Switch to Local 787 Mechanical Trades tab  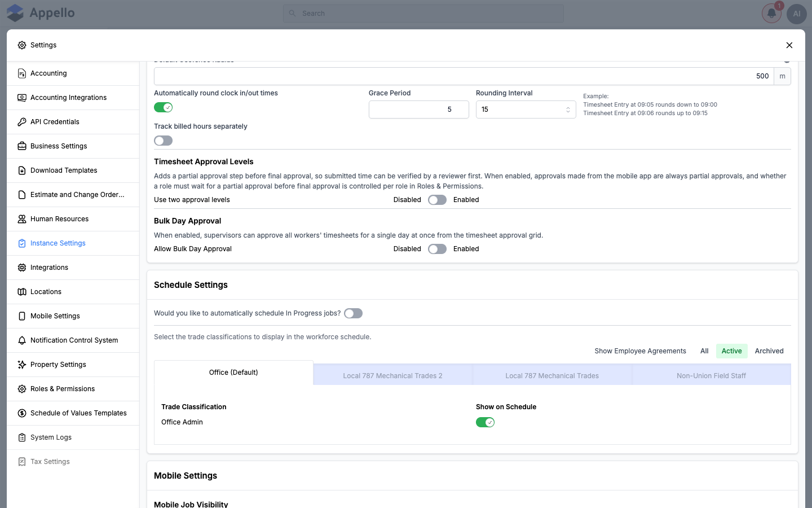552,375
